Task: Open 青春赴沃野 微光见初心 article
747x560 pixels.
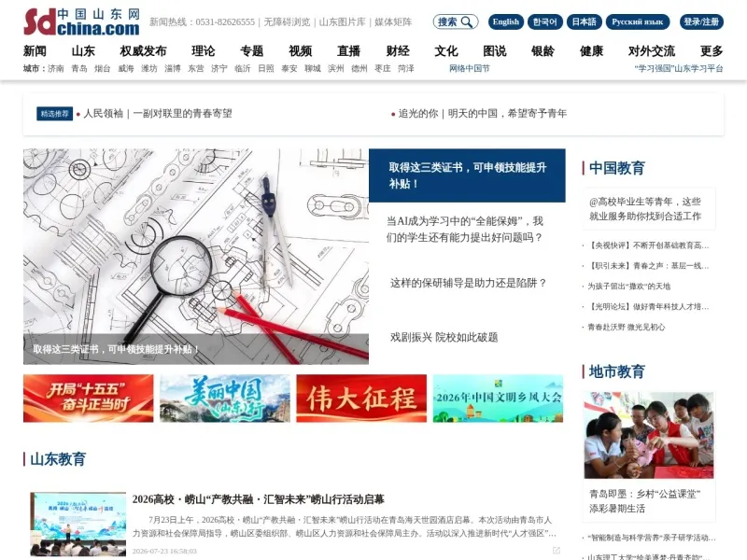Action: (627, 328)
